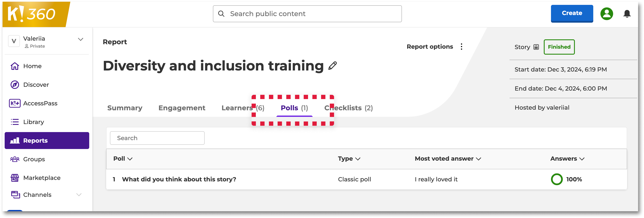
Task: Click the poll Search input field
Action: click(x=157, y=138)
